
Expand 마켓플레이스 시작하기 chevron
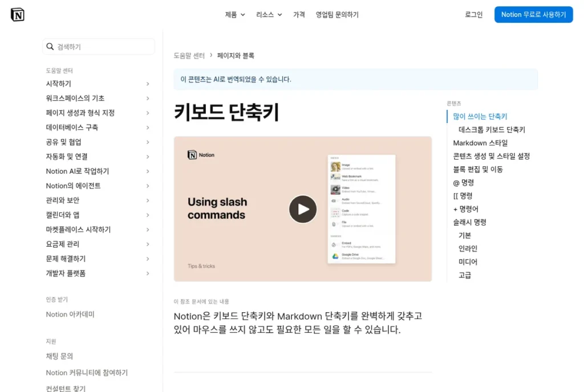coord(148,230)
